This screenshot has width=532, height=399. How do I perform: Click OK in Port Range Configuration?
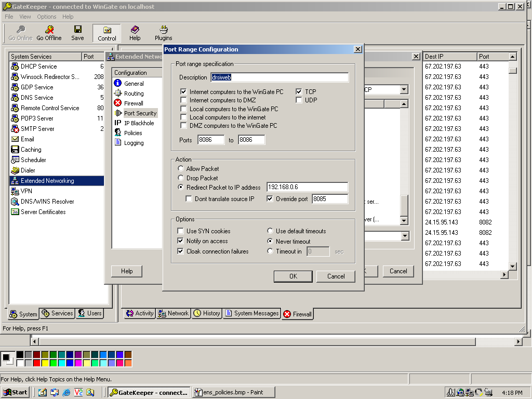pyautogui.click(x=293, y=276)
